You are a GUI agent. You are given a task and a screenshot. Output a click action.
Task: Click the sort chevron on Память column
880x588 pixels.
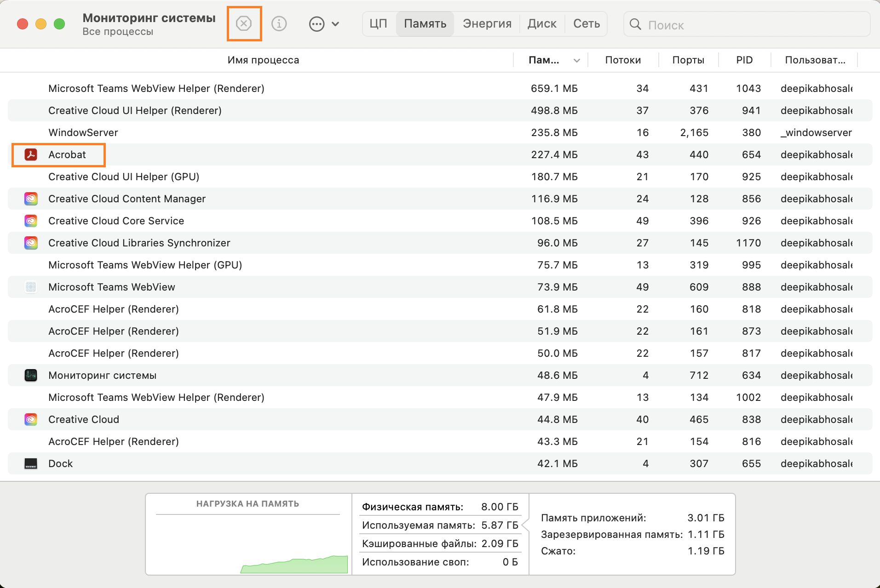(x=575, y=60)
